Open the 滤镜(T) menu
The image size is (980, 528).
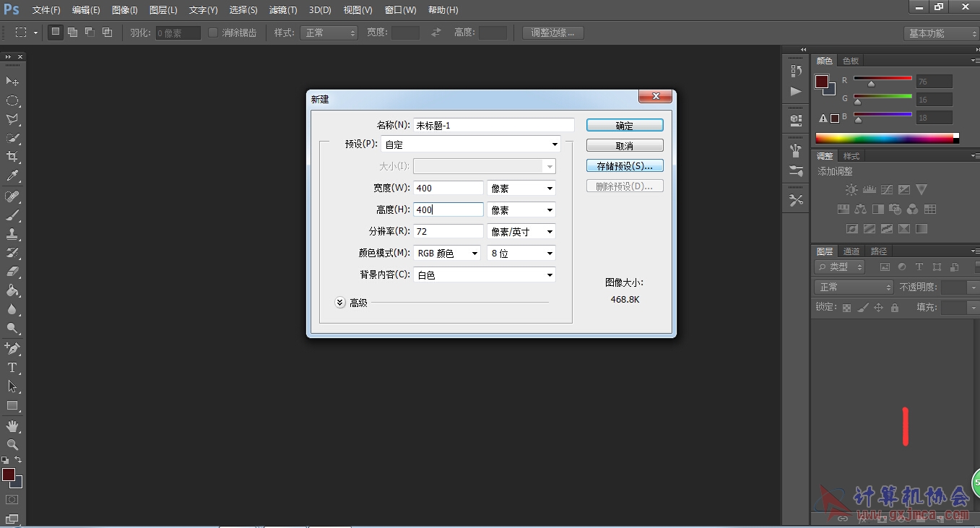pyautogui.click(x=282, y=10)
